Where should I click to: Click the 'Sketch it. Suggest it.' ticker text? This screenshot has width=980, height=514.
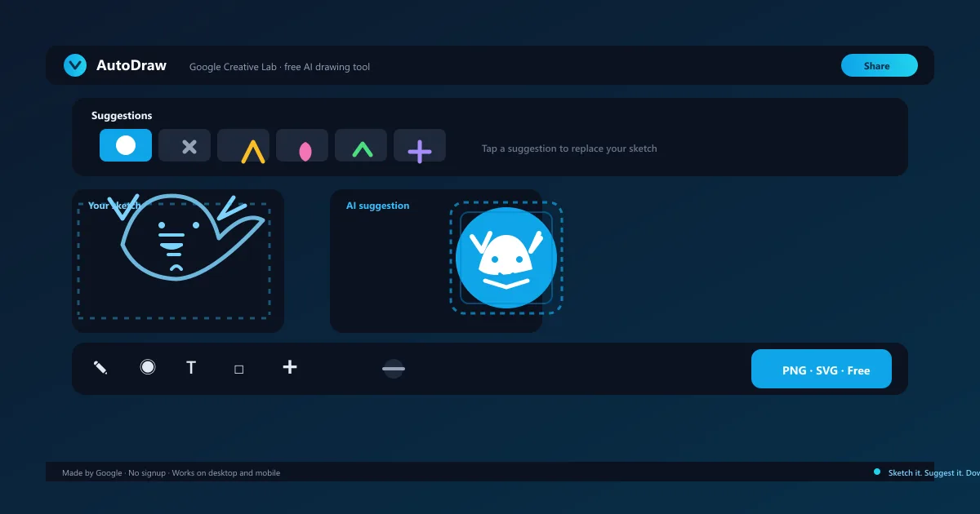click(926, 472)
